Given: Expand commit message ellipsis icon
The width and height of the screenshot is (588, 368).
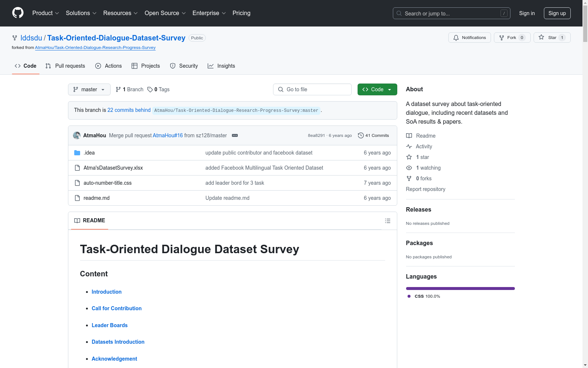Looking at the screenshot, I should [x=235, y=135].
